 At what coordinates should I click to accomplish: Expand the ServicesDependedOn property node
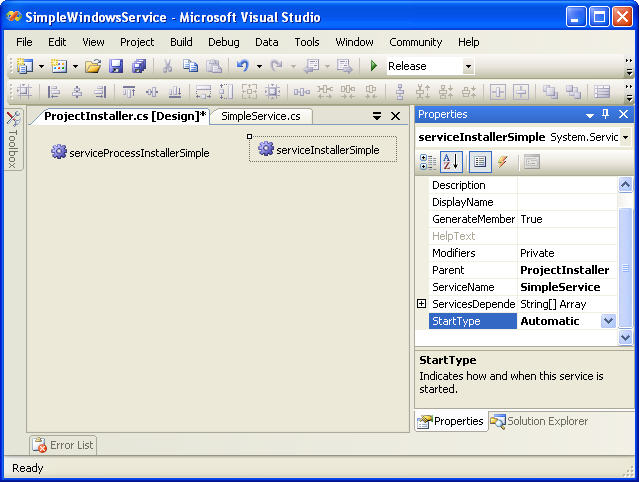[422, 304]
